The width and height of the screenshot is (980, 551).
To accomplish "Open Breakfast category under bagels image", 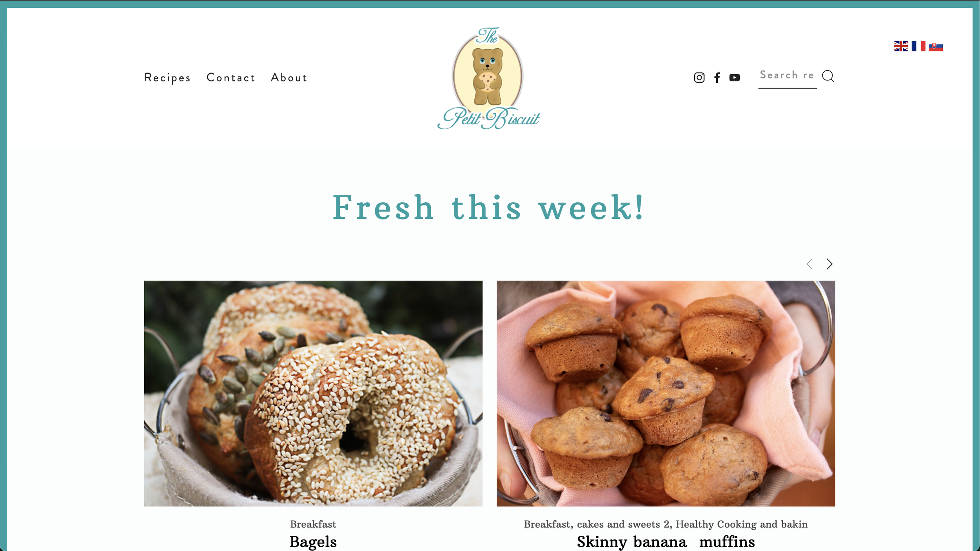I will (x=313, y=524).
